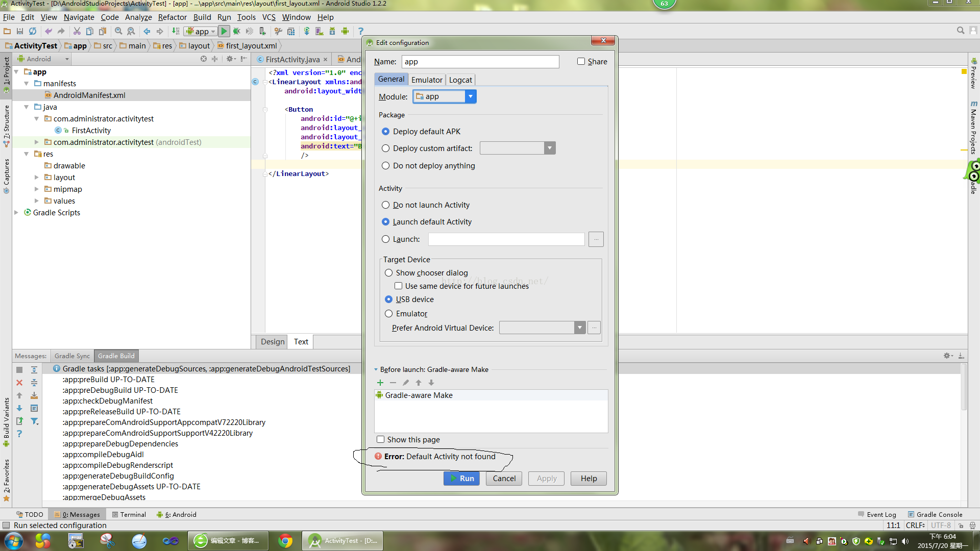Click the Find magnifier icon in the toolbar

tap(118, 31)
